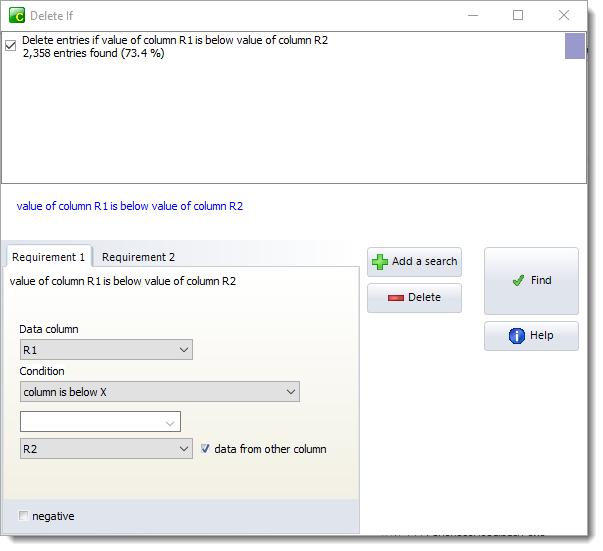Switch to the Requirement 1 tab
Screen dimensions: 603x551
point(48,257)
